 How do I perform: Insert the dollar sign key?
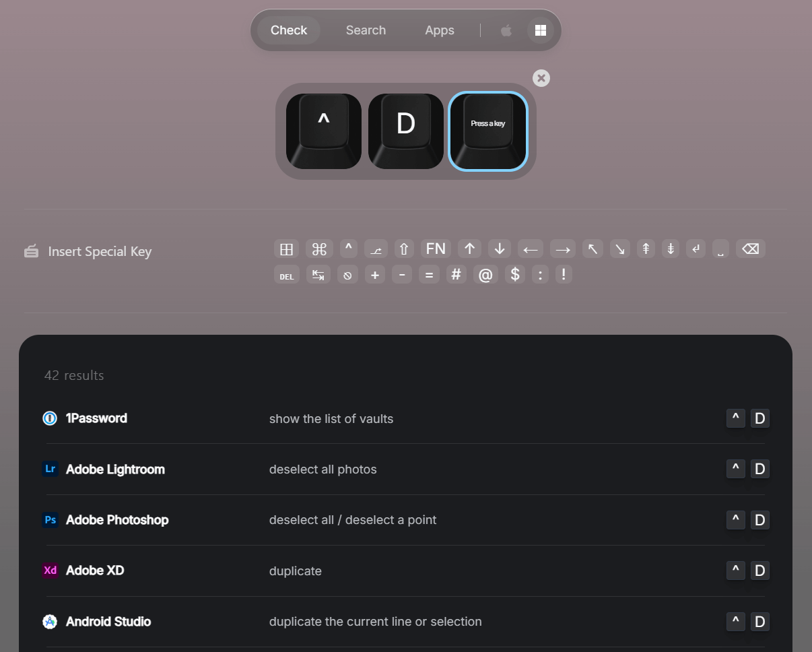click(515, 275)
